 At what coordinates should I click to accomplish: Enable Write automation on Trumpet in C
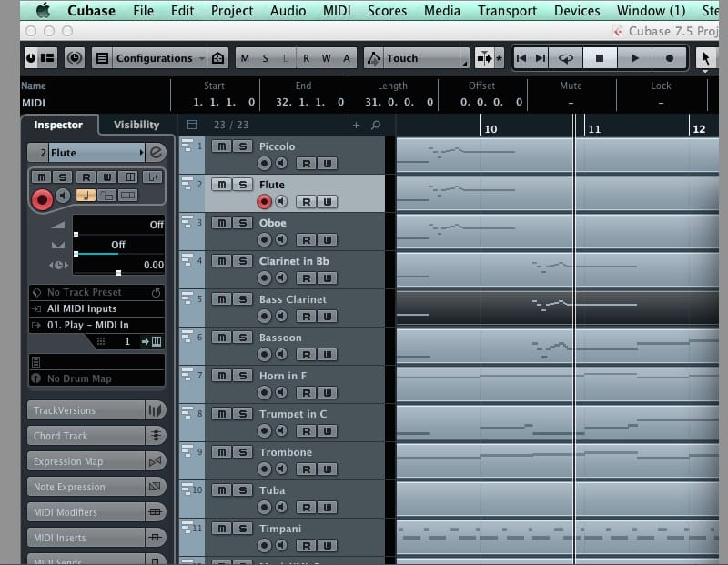(328, 431)
